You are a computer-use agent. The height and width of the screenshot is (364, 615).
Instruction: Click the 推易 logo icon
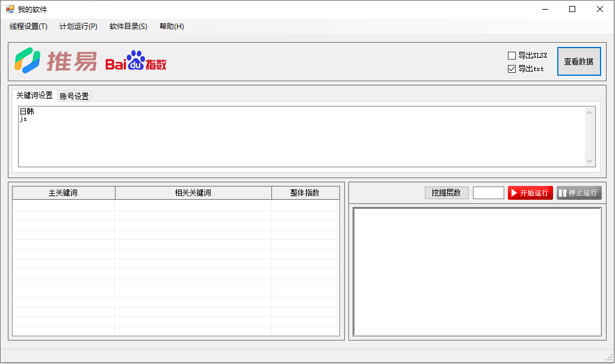tap(28, 61)
